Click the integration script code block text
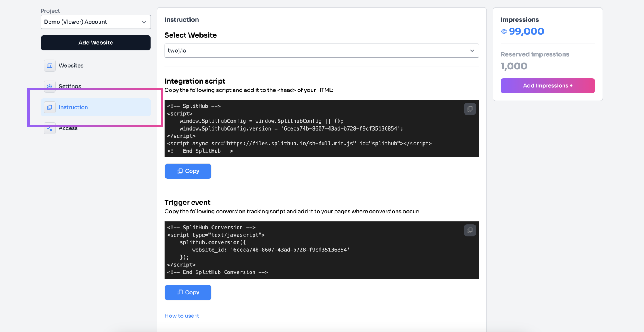The image size is (644, 332). pyautogui.click(x=299, y=129)
